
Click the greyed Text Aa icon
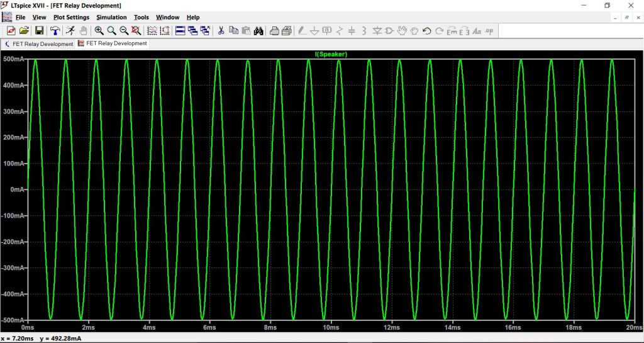coord(477,31)
